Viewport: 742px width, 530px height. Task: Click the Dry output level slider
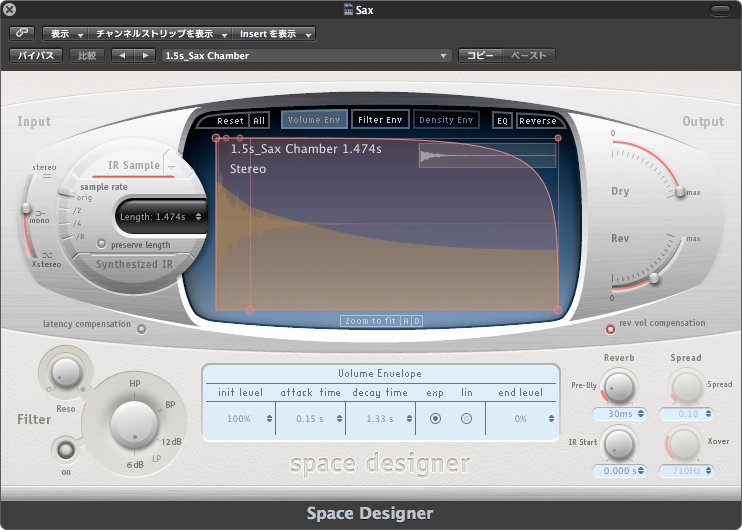point(680,191)
